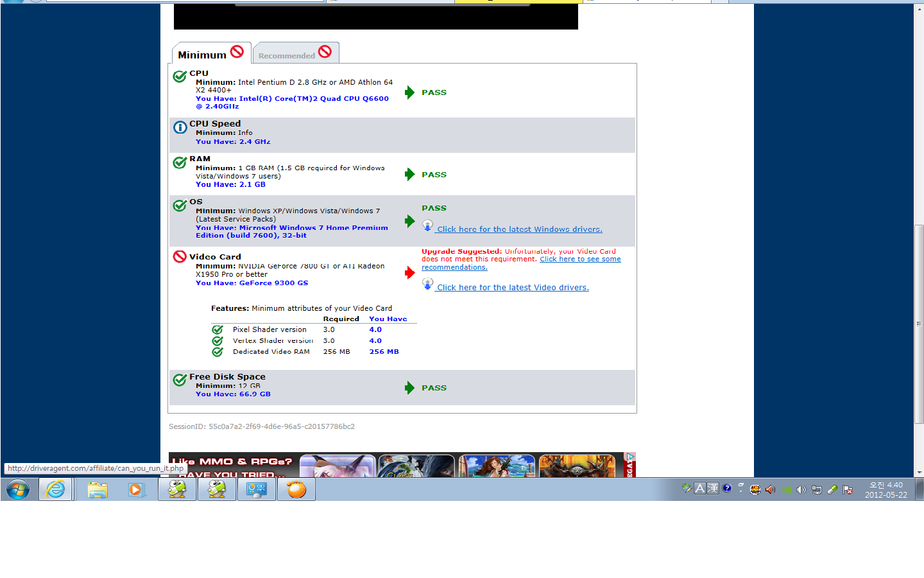Click the check icon for Pixel Shader version
Screen dimensions: 924x578
coord(218,329)
